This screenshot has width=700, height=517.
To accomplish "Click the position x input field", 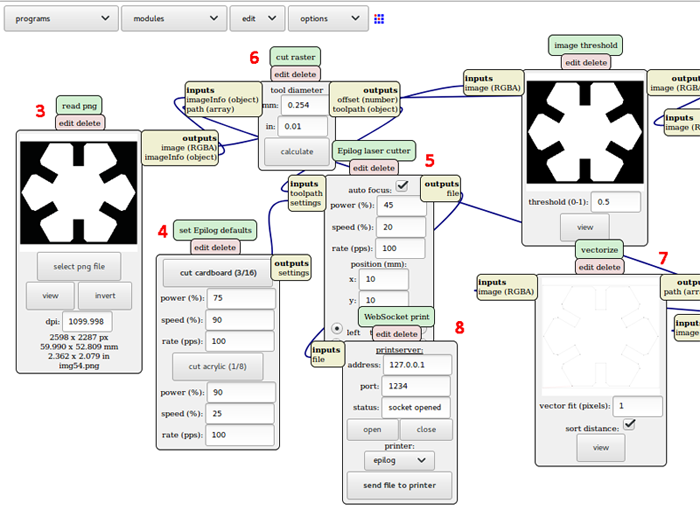I will [384, 279].
